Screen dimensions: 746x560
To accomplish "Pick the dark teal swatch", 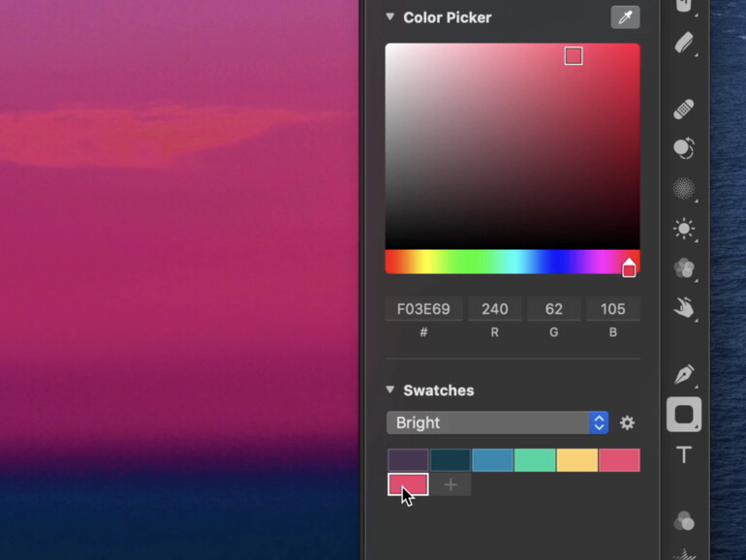I will (451, 460).
